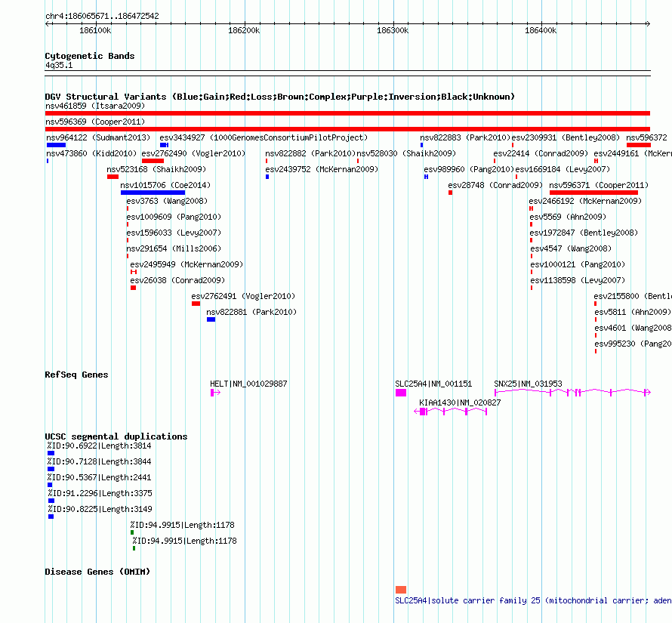Open the SNX25|NM_031953 gene label
Image resolution: width=672 pixels, height=623 pixels.
coord(528,384)
